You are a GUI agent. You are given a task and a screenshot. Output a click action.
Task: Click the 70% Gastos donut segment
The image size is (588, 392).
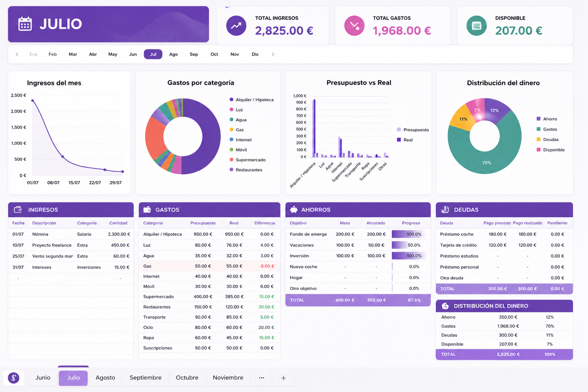(x=486, y=163)
